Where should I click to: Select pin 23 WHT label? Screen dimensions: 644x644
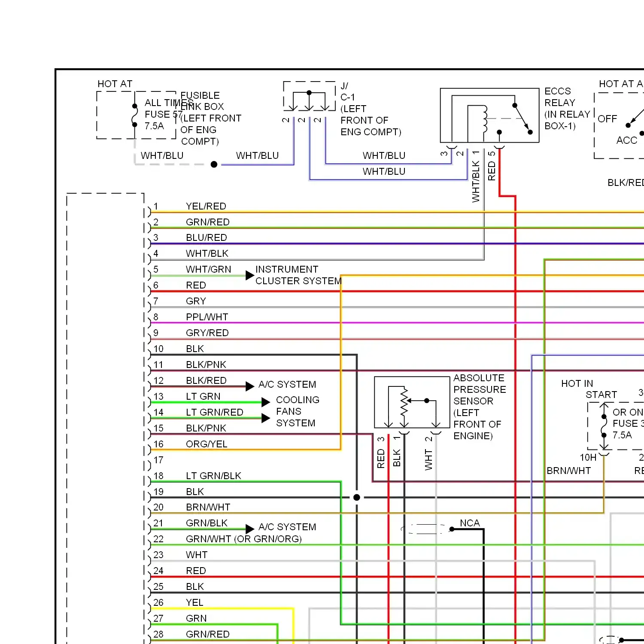[197, 555]
